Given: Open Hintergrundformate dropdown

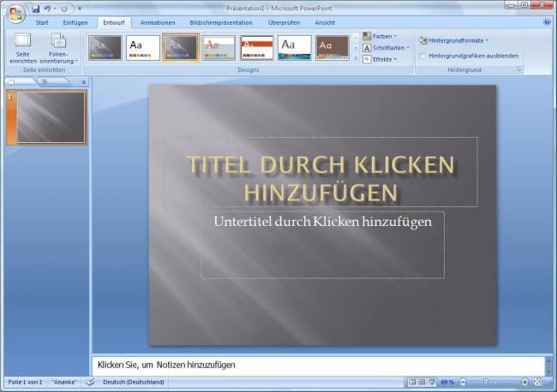Looking at the screenshot, I should coord(453,40).
